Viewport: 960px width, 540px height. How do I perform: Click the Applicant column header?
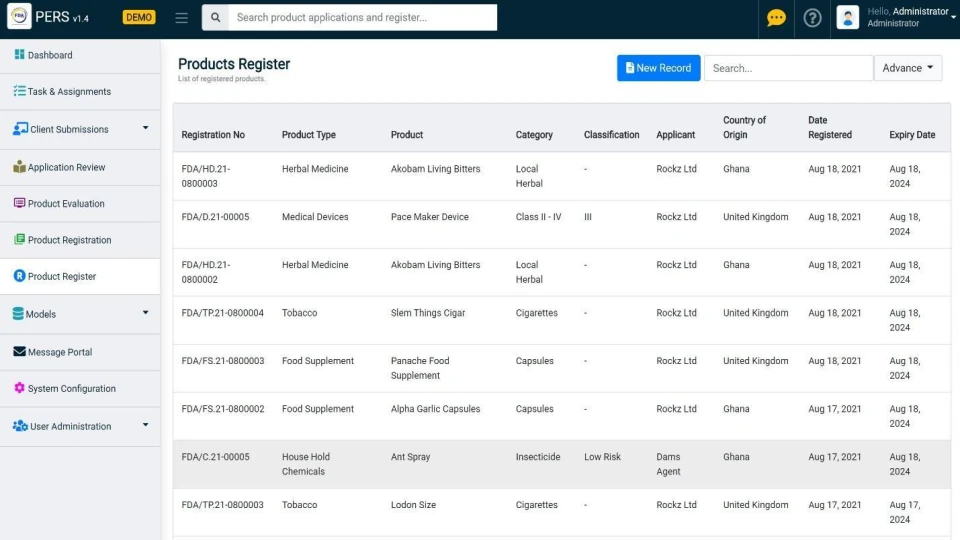[675, 135]
